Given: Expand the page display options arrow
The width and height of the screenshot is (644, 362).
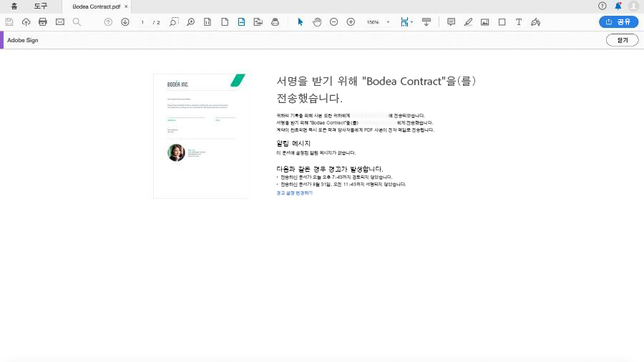Looking at the screenshot, I should tap(411, 22).
